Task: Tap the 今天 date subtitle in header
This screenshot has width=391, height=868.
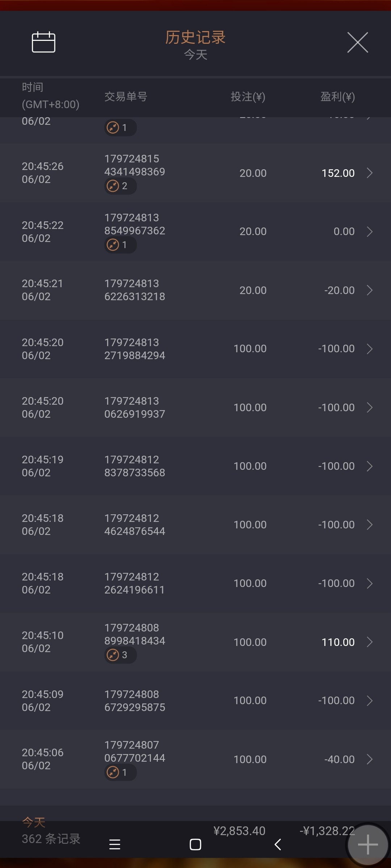Action: tap(195, 55)
